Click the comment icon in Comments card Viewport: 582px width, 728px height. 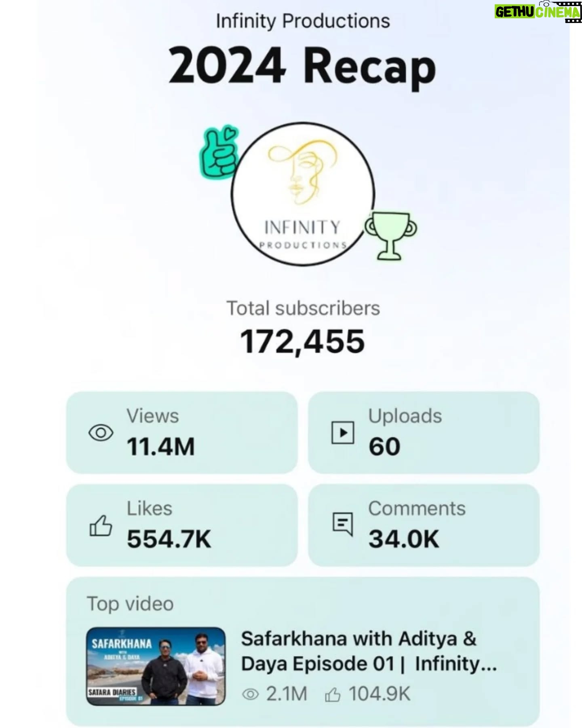click(x=343, y=525)
